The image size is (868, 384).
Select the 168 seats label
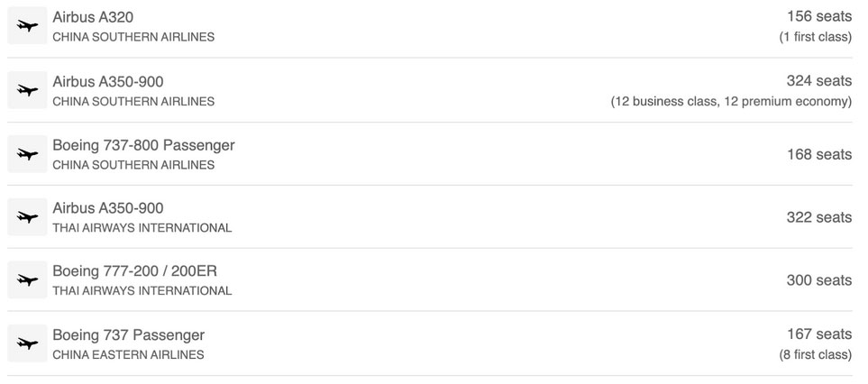click(x=819, y=154)
